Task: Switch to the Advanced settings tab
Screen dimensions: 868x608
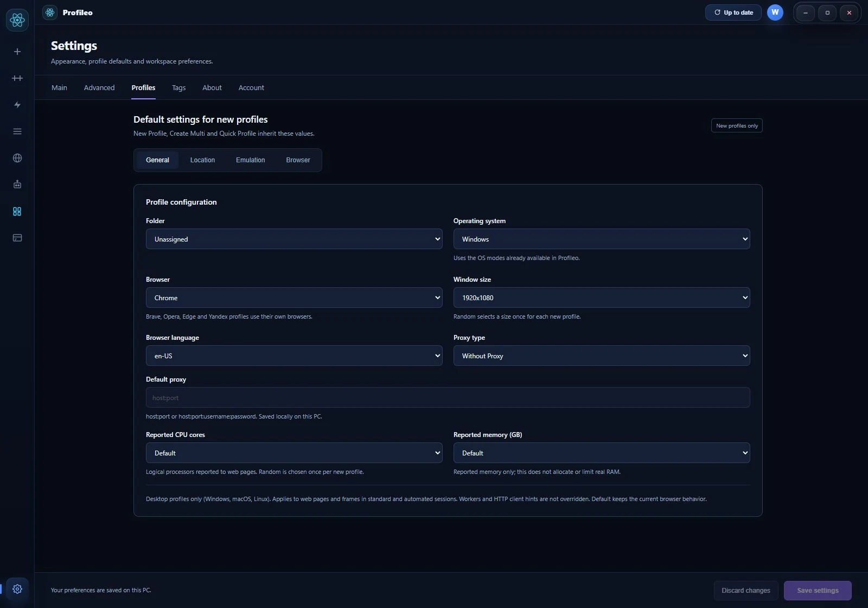Action: click(x=99, y=87)
